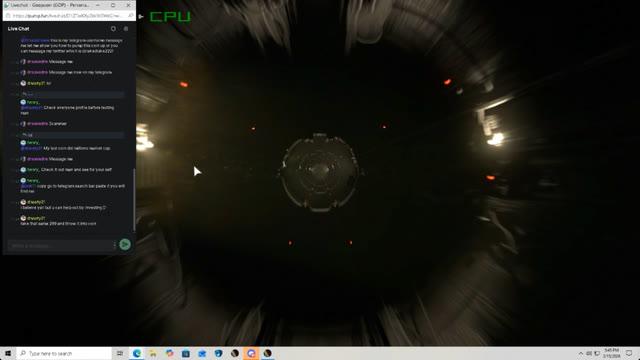
Task: Open Microsoft Edge from the taskbar
Action: click(x=137, y=353)
